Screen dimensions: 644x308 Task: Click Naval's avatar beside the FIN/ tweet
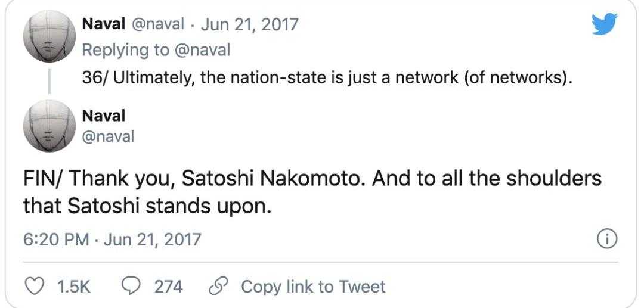pos(49,126)
